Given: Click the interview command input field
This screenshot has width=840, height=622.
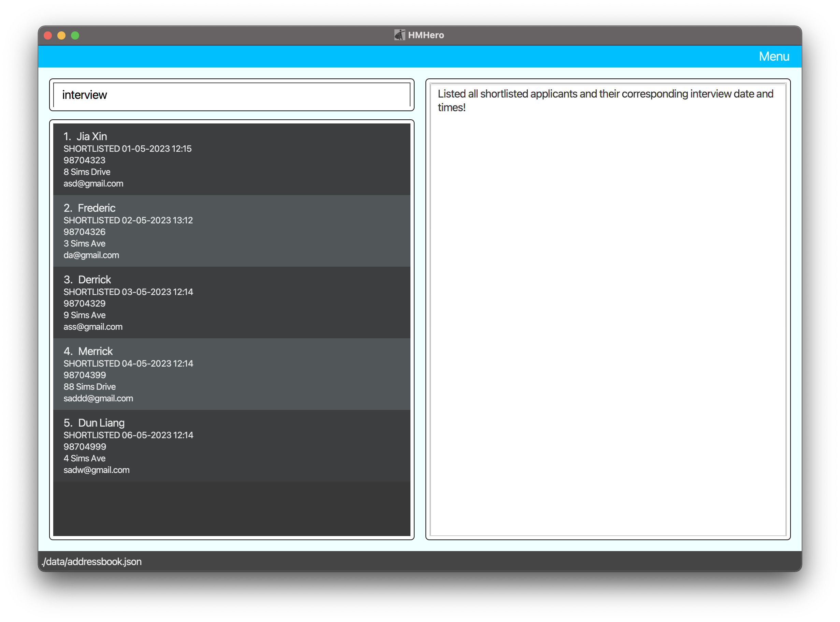Looking at the screenshot, I should (231, 95).
